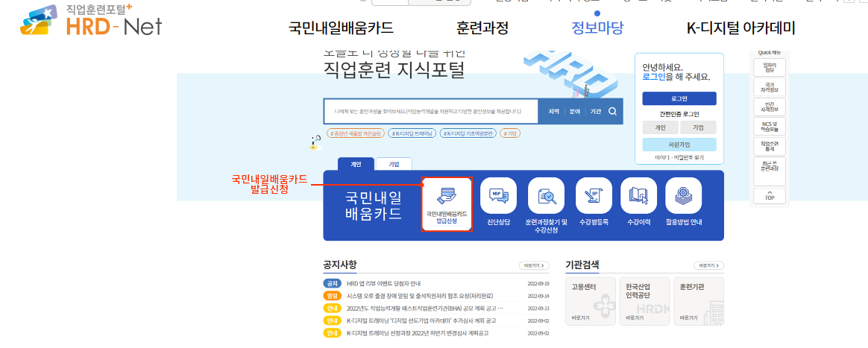Screen dimensions: 868x348
Task: Click the magnifier search icon
Action: click(612, 111)
